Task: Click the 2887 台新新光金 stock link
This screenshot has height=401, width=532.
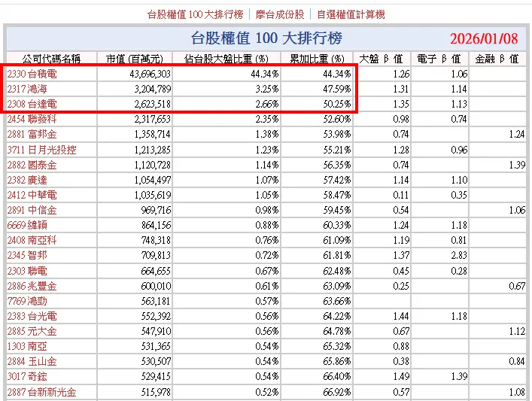Action: click(41, 392)
